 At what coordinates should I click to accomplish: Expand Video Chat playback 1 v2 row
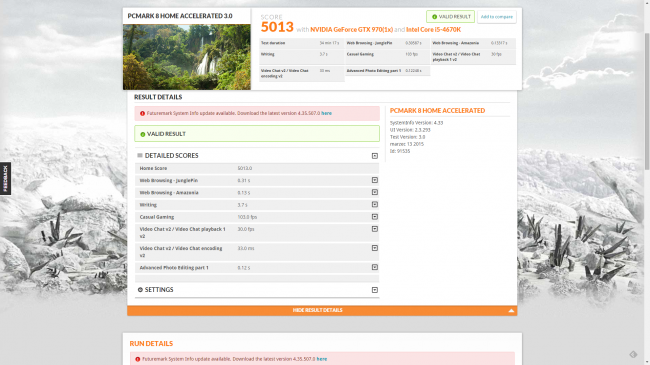[375, 229]
